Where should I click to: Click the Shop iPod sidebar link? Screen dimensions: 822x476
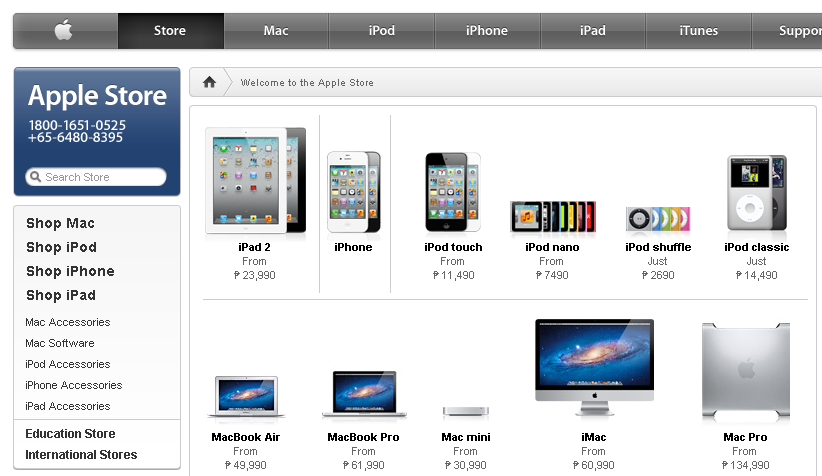61,247
